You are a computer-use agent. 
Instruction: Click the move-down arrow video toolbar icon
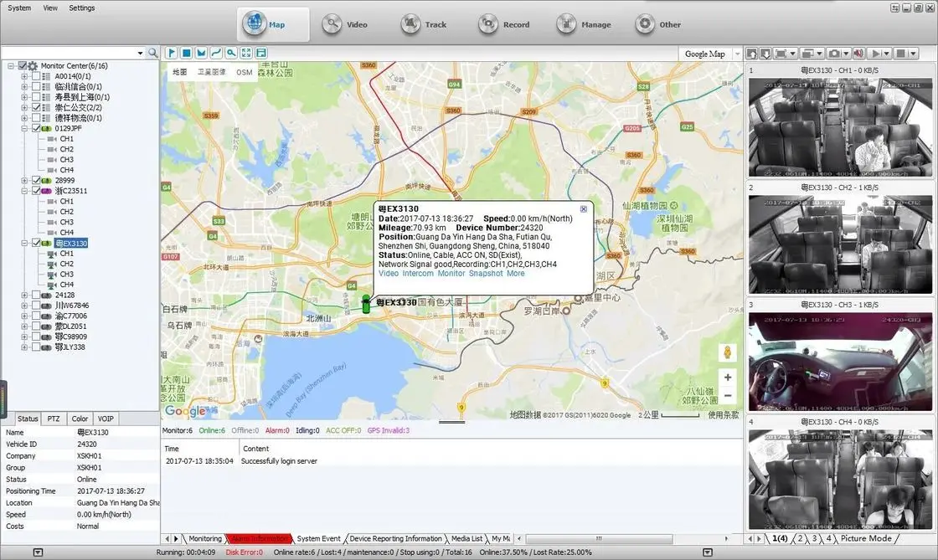click(765, 54)
